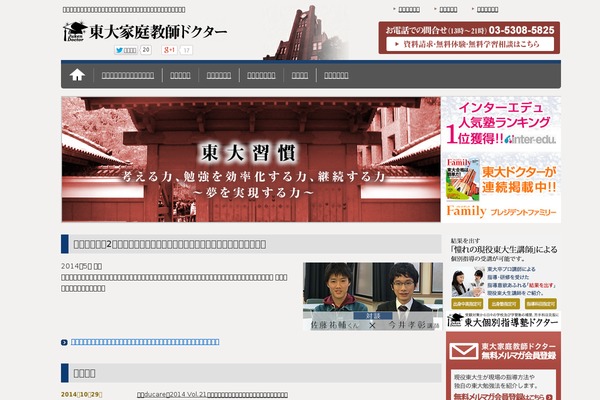Open the fifth navigation menu item
The image size is (600, 400).
[x=300, y=75]
